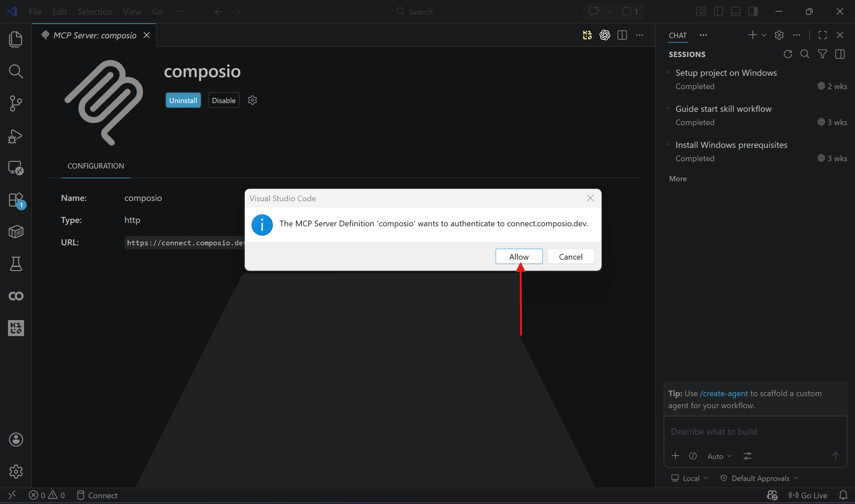The height and width of the screenshot is (504, 855).
Task: Refresh the chat sessions list
Action: click(788, 54)
